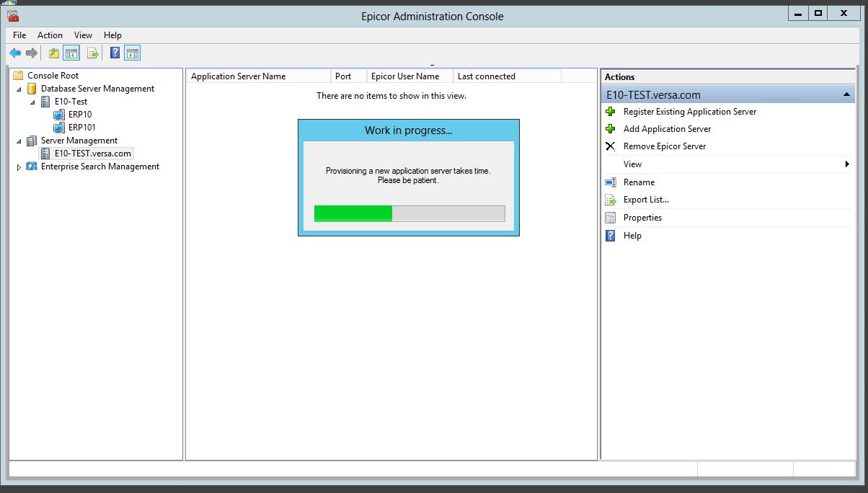Click the Back arrow in the toolbar

15,53
